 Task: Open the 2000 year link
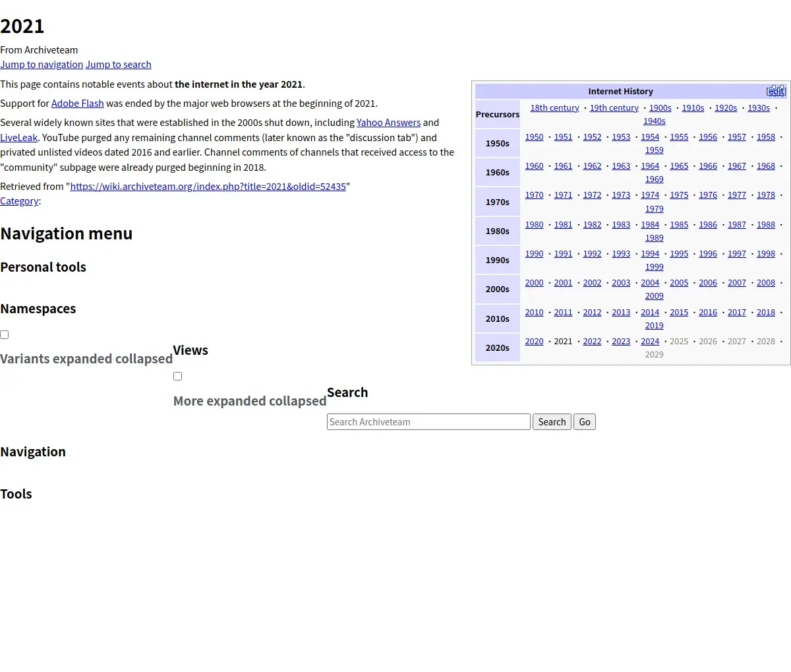tap(535, 283)
